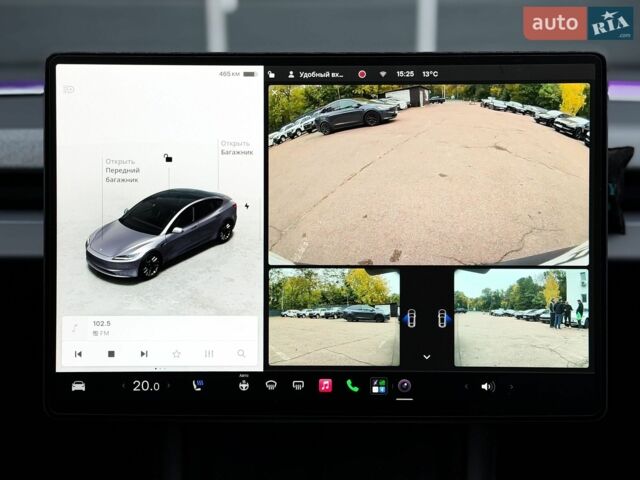Tap the 465 km range readout
Screen dimensions: 640x480
pos(229,74)
